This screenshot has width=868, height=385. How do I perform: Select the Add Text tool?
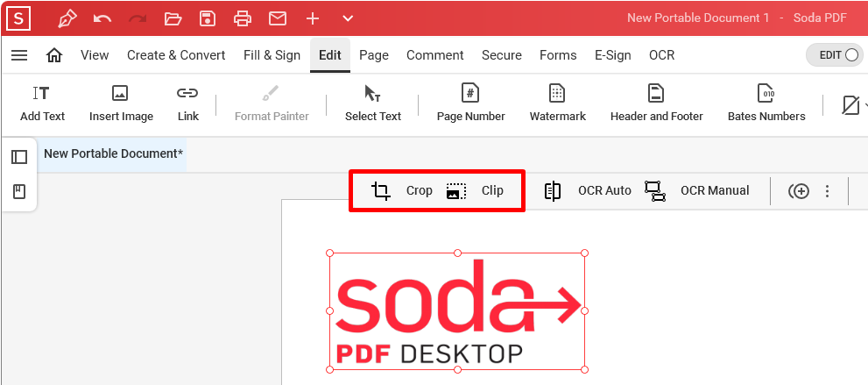[x=43, y=103]
